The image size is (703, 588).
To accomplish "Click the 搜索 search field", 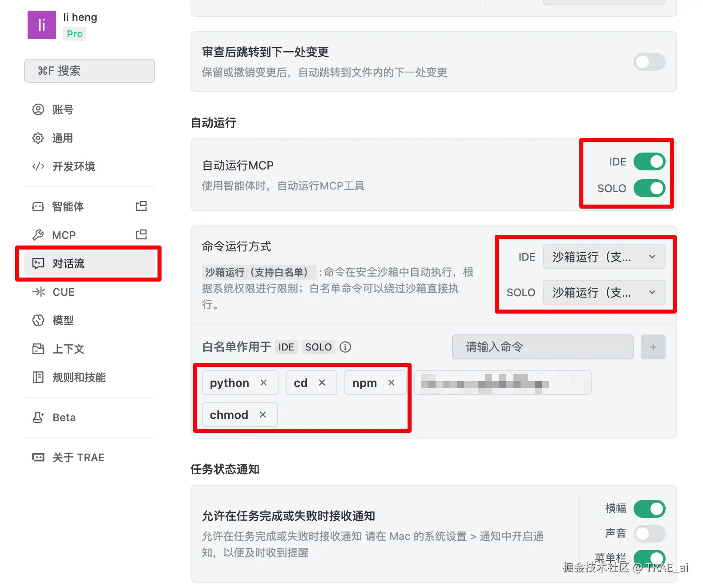I will tap(89, 71).
